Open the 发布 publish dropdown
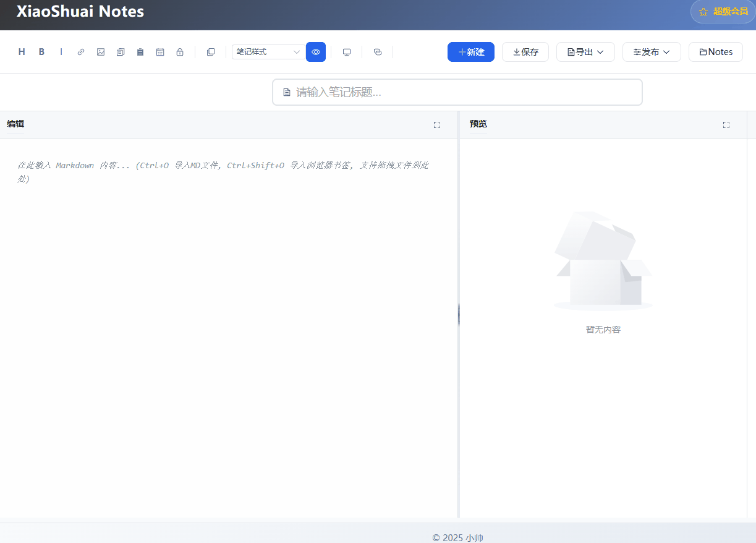This screenshot has height=543, width=756. coord(652,52)
